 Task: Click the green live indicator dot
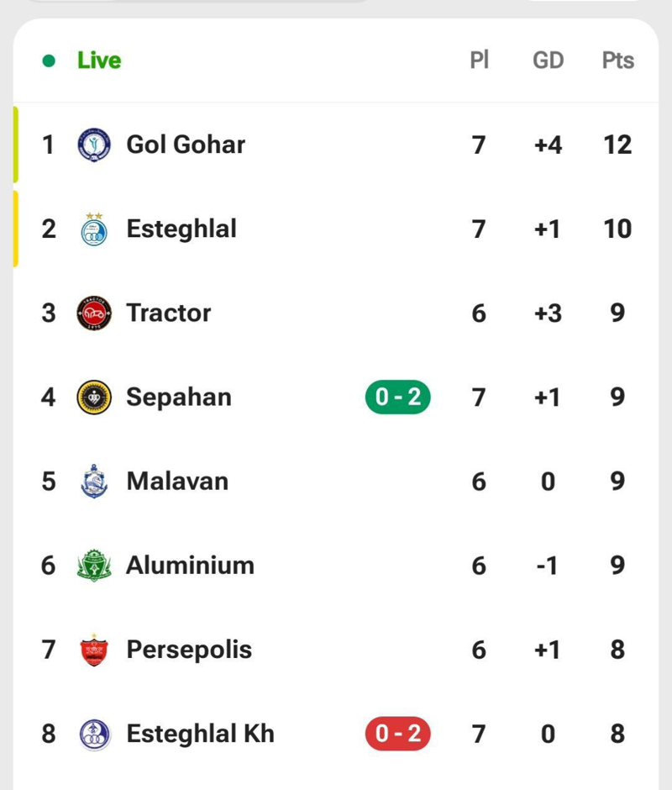(49, 61)
